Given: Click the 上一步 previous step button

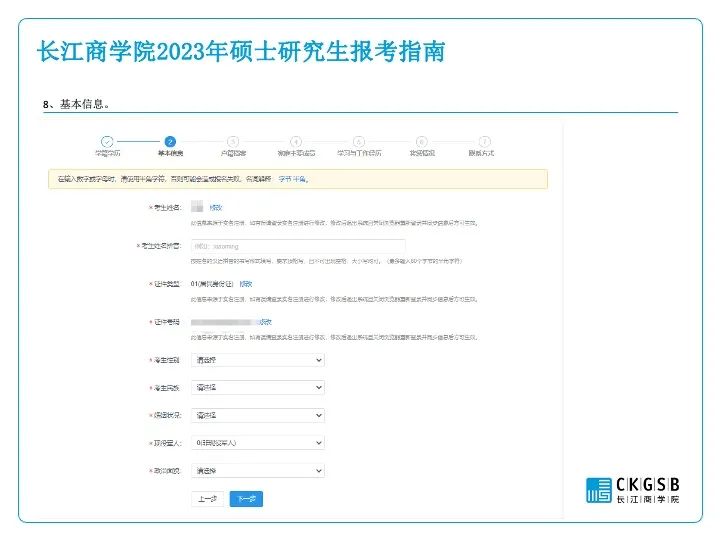Looking at the screenshot, I should [207, 499].
